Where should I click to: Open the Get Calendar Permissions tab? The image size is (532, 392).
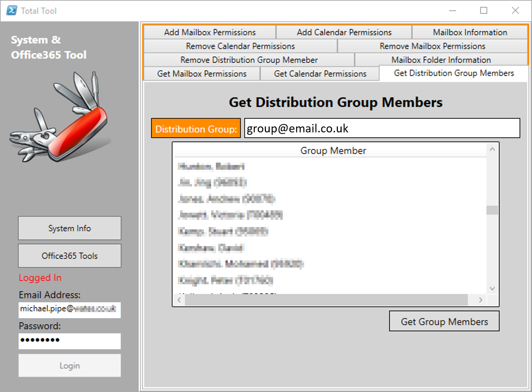click(320, 74)
